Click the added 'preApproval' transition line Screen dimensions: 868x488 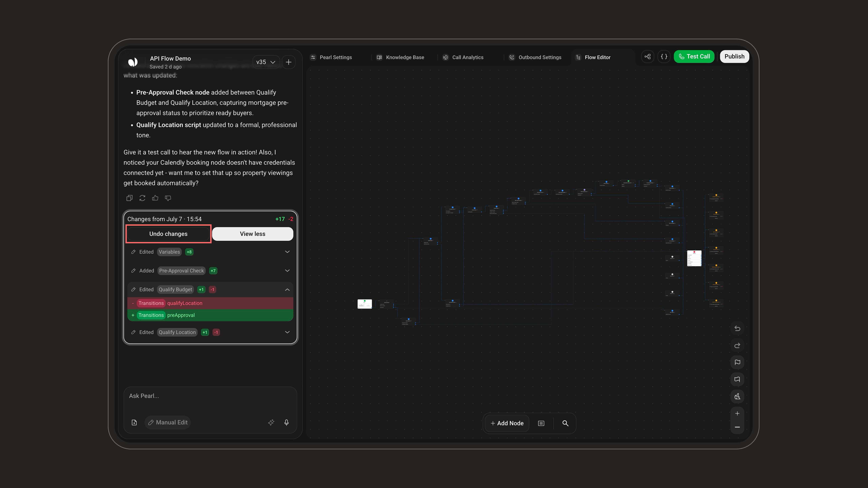pyautogui.click(x=210, y=315)
